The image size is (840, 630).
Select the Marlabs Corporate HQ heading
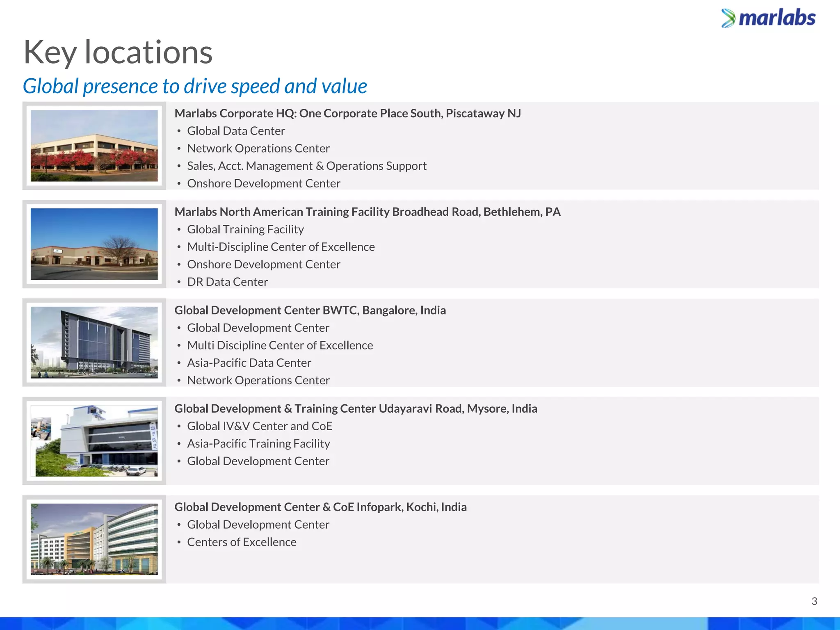347,113
